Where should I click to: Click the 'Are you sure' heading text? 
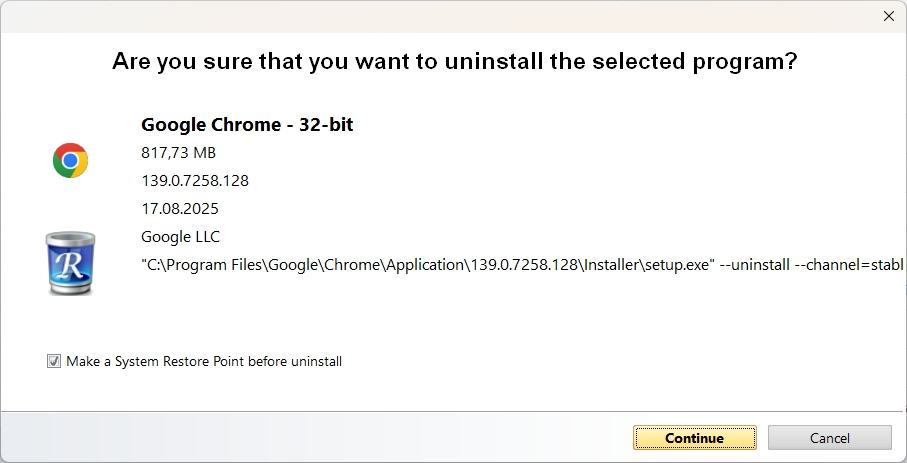point(454,62)
